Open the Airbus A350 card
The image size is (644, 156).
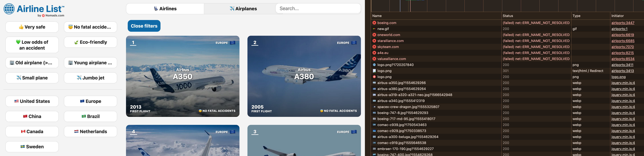point(183,76)
